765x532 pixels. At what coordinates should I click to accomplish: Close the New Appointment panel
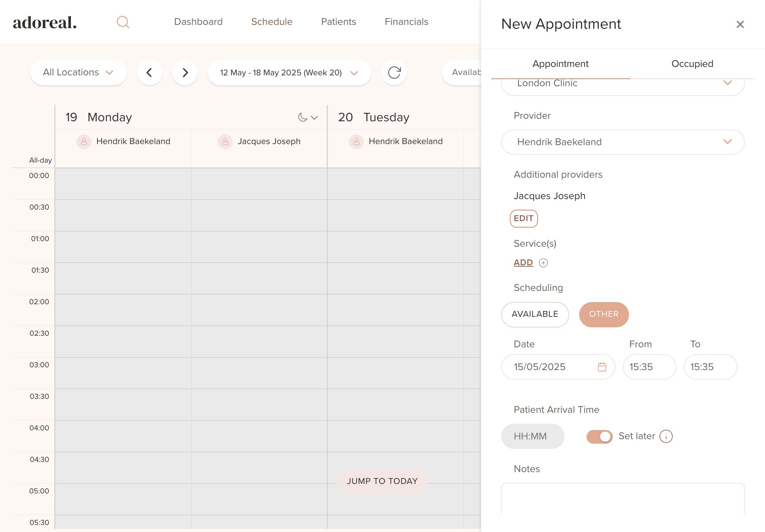[740, 24]
